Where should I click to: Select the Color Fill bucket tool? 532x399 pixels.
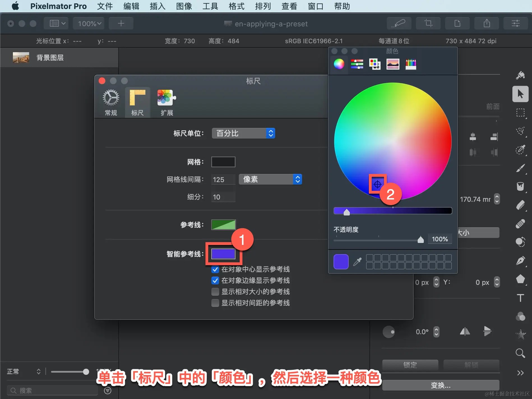[x=521, y=186]
